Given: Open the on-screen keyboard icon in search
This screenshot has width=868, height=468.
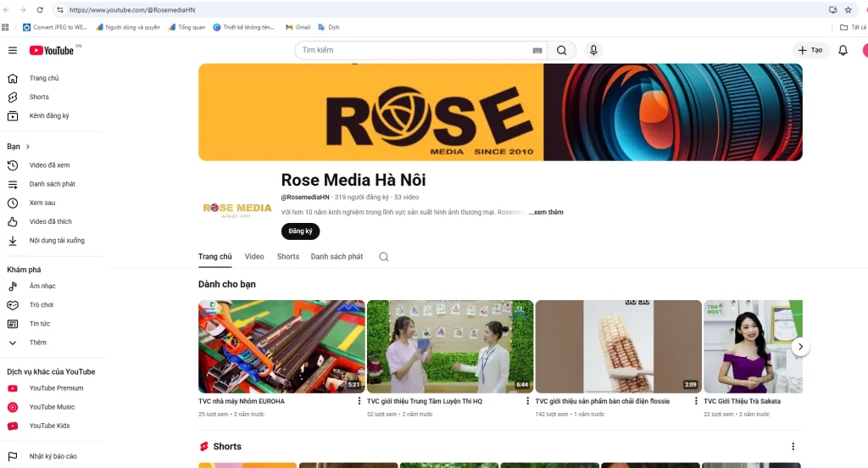Looking at the screenshot, I should pos(537,50).
